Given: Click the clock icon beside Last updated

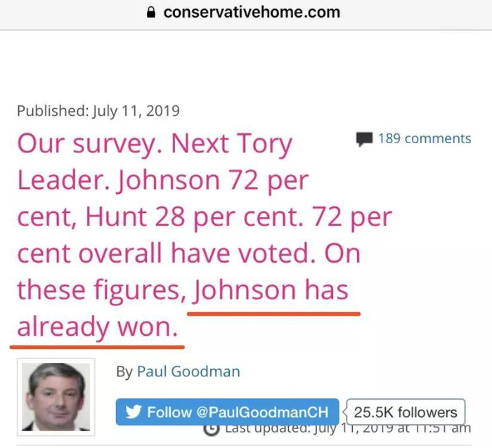Looking at the screenshot, I should click(211, 428).
